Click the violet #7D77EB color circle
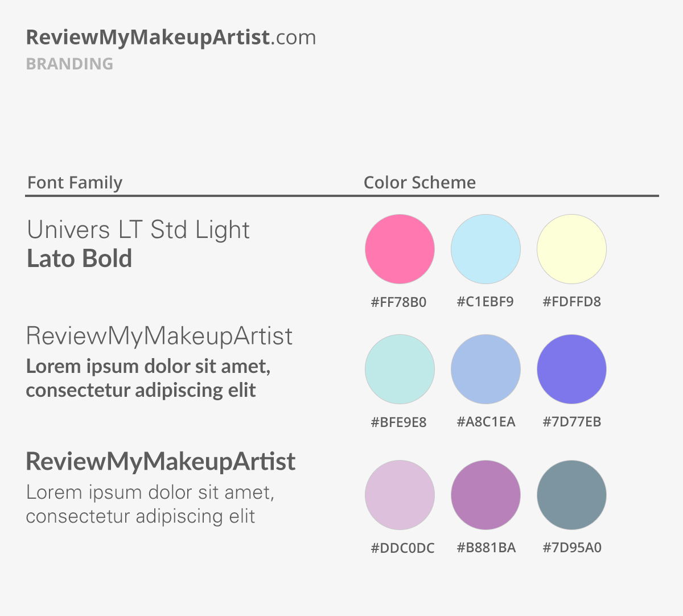Image resolution: width=683 pixels, height=616 pixels. coord(571,369)
